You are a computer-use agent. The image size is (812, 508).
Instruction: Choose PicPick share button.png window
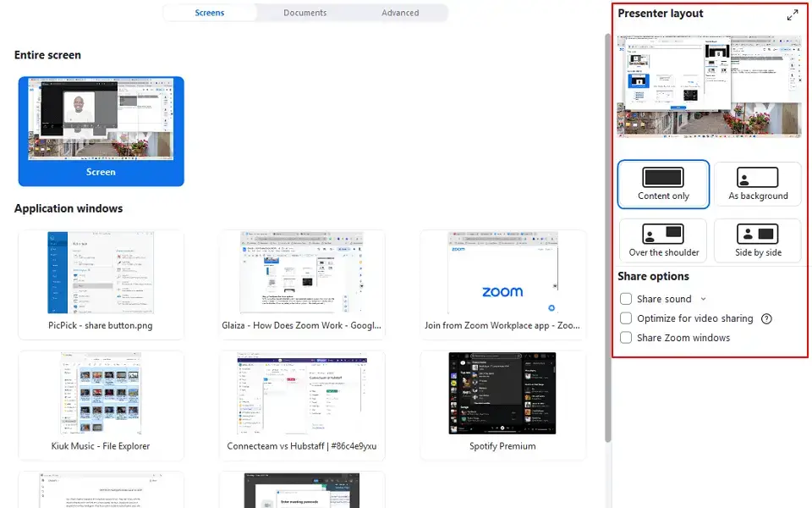[101, 284]
